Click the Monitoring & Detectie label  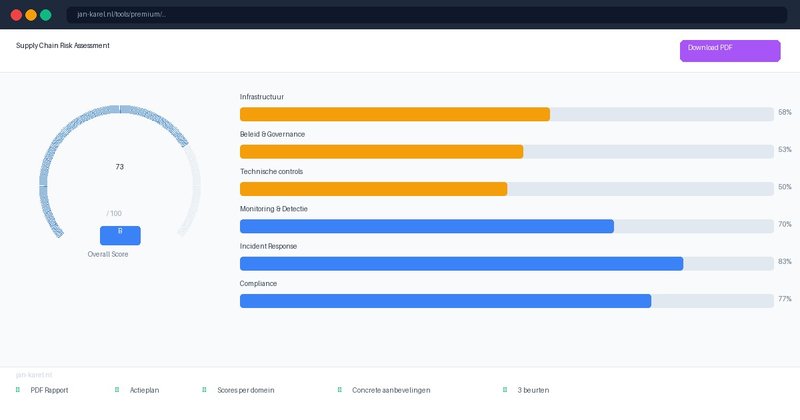274,209
